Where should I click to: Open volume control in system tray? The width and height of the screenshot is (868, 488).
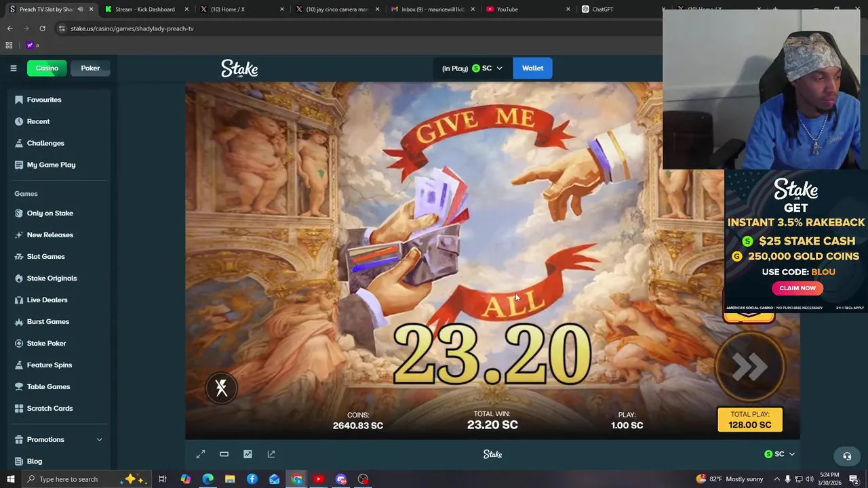pyautogui.click(x=810, y=479)
